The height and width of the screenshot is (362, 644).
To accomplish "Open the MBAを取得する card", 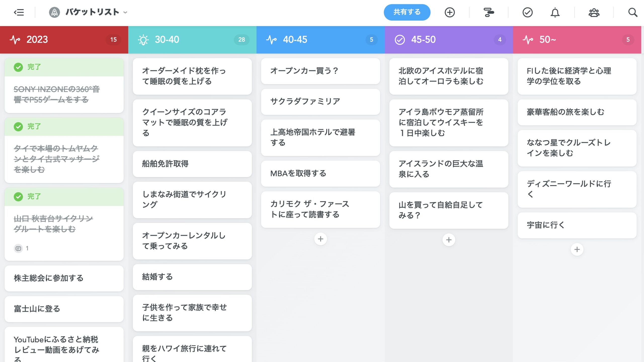I will (320, 174).
